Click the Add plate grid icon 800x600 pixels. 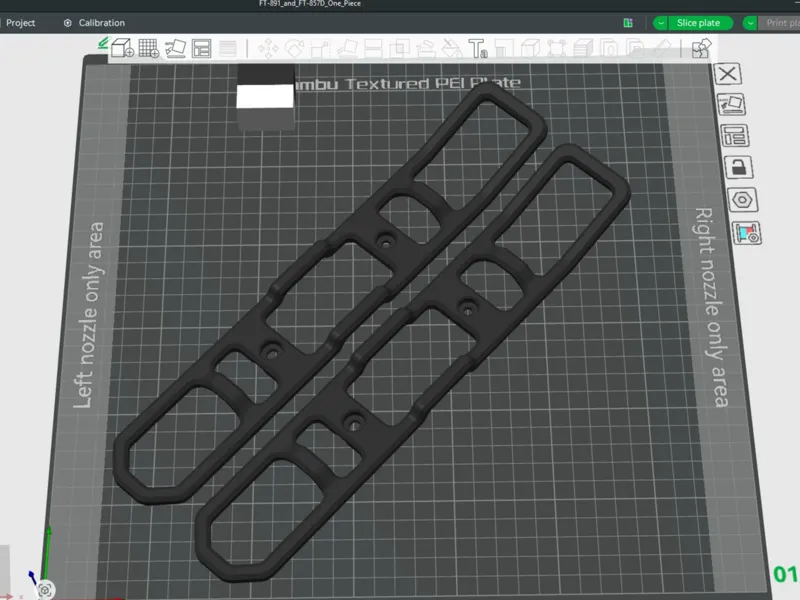pos(149,48)
